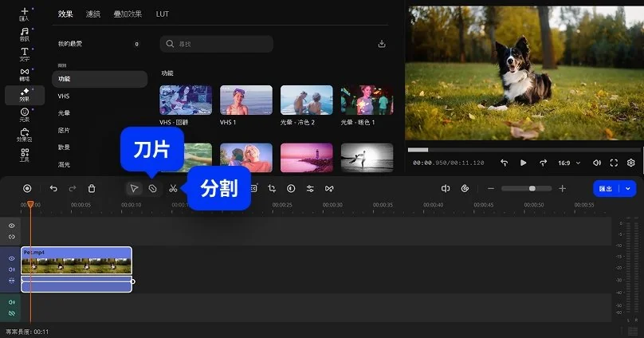
Task: Open the 音訊 audio panel
Action: coord(24,34)
